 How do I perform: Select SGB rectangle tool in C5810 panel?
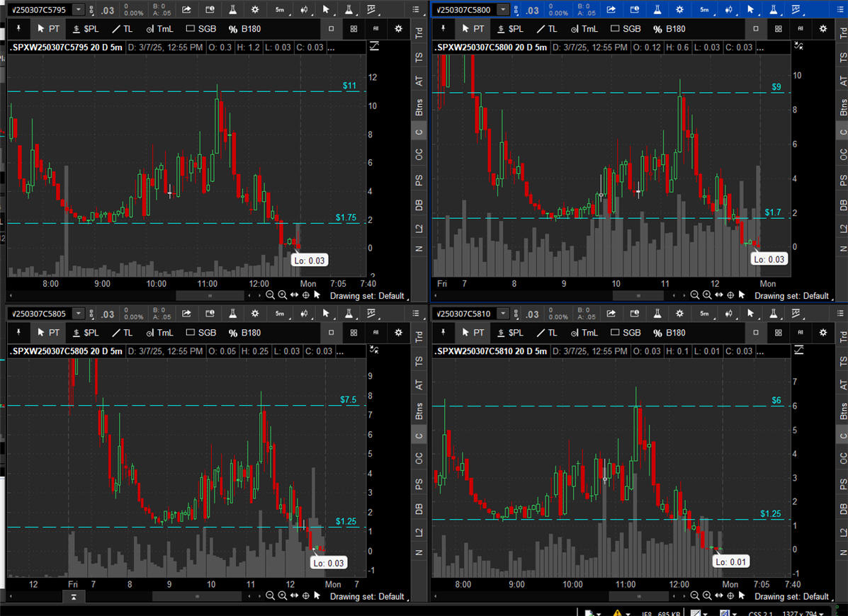pos(626,332)
